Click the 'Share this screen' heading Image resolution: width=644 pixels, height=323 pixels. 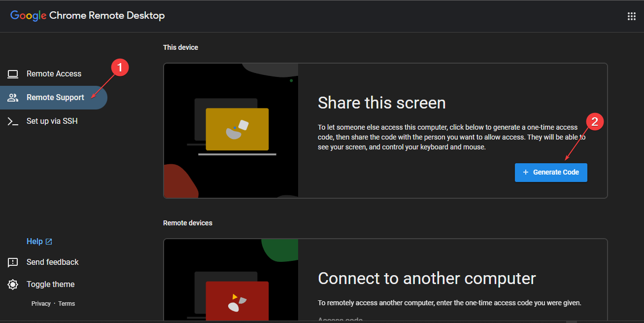pos(382,103)
